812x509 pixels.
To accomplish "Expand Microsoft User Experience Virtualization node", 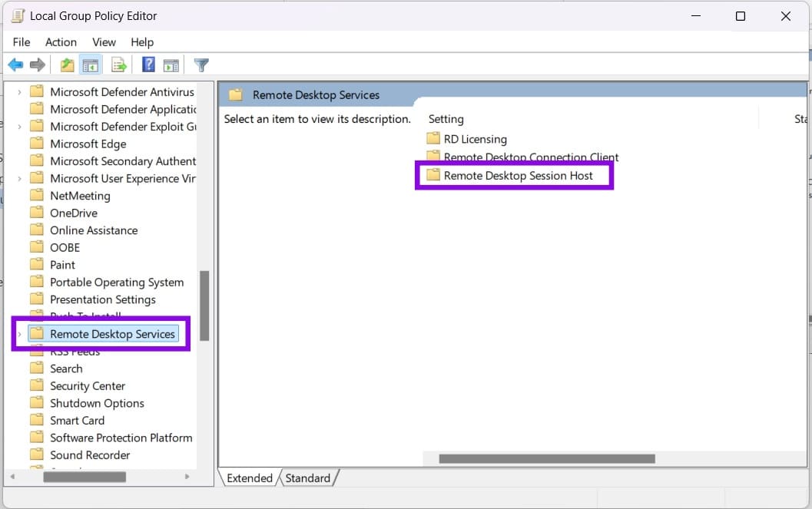I will point(19,178).
